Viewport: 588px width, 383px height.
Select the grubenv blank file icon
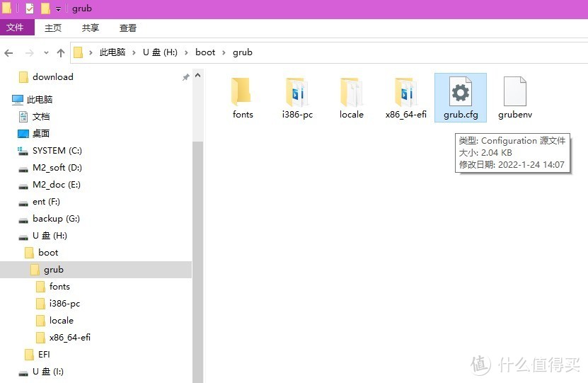click(515, 91)
